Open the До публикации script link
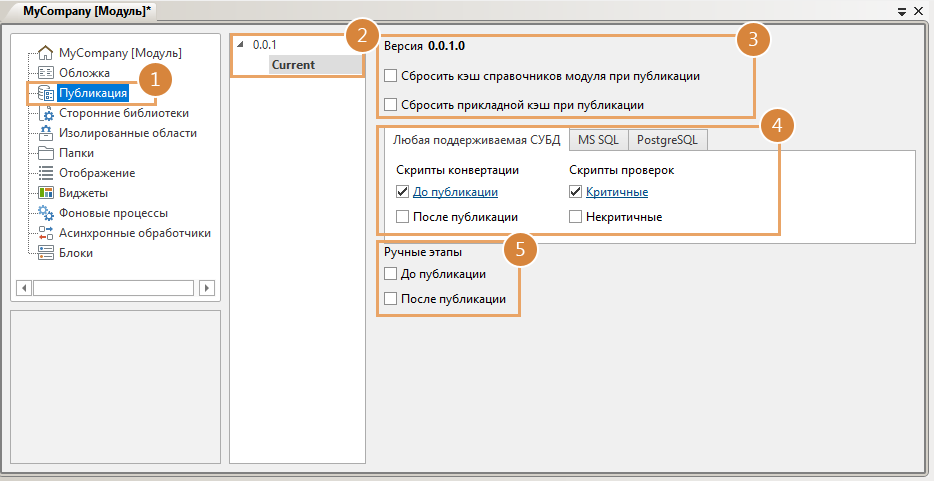934x481 pixels. pos(455,192)
